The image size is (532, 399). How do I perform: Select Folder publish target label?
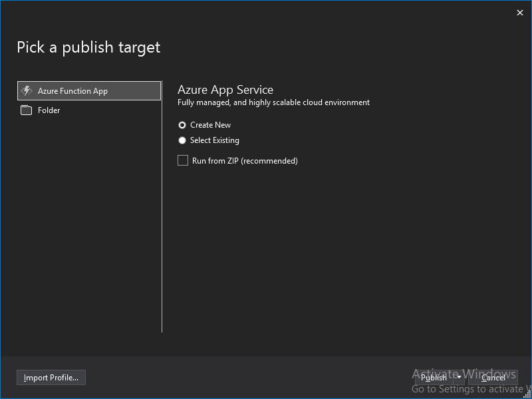coord(49,110)
